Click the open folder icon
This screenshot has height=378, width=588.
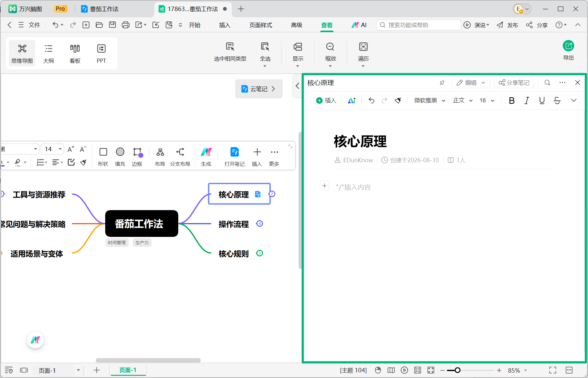coord(99,25)
